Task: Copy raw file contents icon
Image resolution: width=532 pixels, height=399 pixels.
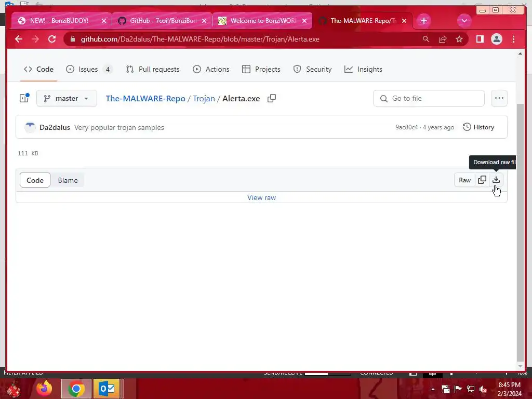Action: coord(482,180)
